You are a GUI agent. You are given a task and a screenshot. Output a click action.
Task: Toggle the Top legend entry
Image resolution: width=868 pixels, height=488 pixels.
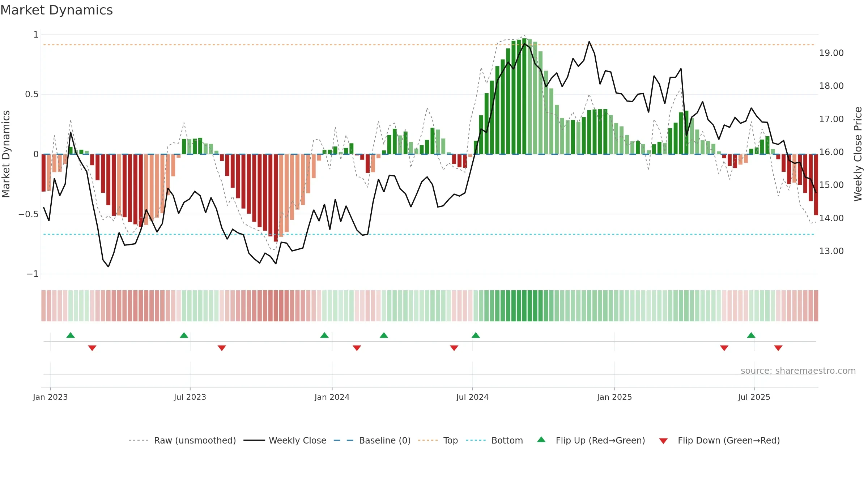tap(438, 441)
